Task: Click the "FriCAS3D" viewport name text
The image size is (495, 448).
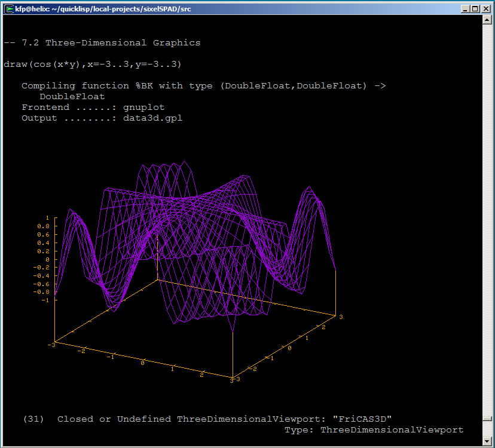Action: [363, 419]
